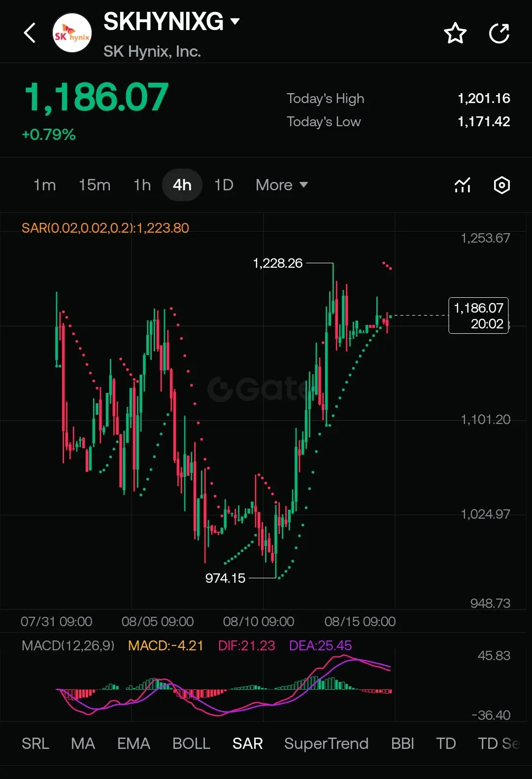
Task: Tap the current price 1,186.07
Action: [x=97, y=98]
